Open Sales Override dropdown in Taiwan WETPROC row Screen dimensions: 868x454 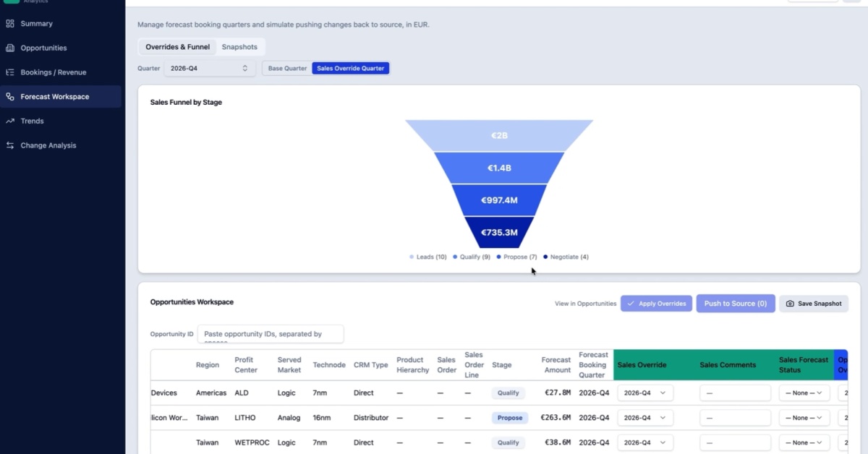pos(645,442)
